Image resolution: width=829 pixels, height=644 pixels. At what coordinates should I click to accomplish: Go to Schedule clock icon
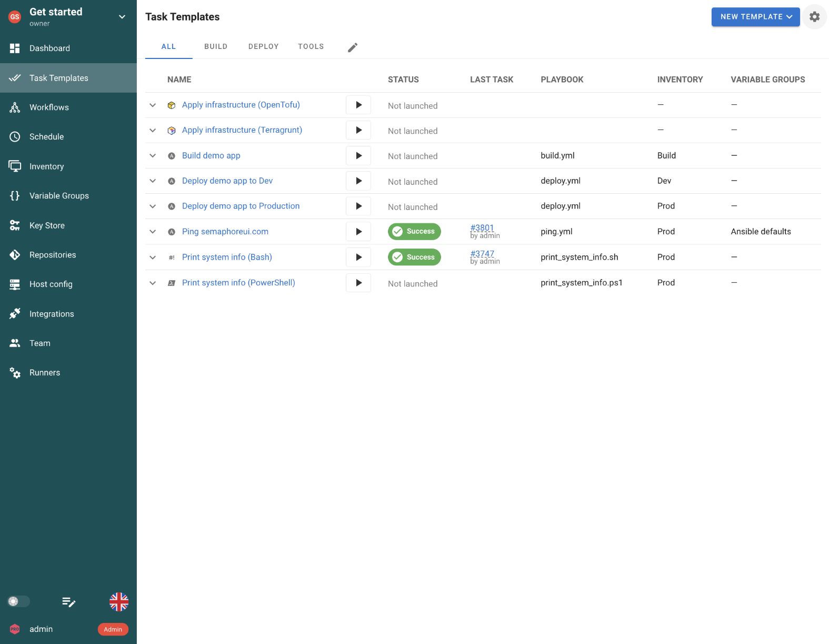tap(15, 137)
